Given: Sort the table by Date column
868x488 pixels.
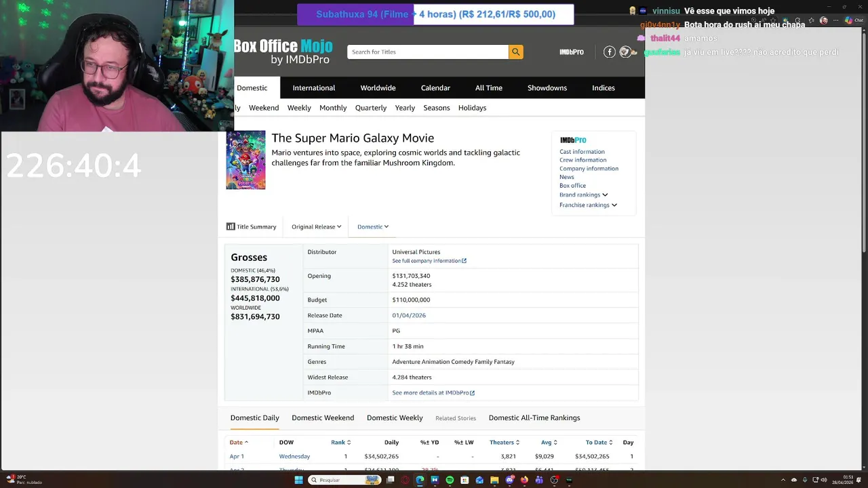Looking at the screenshot, I should pos(239,443).
